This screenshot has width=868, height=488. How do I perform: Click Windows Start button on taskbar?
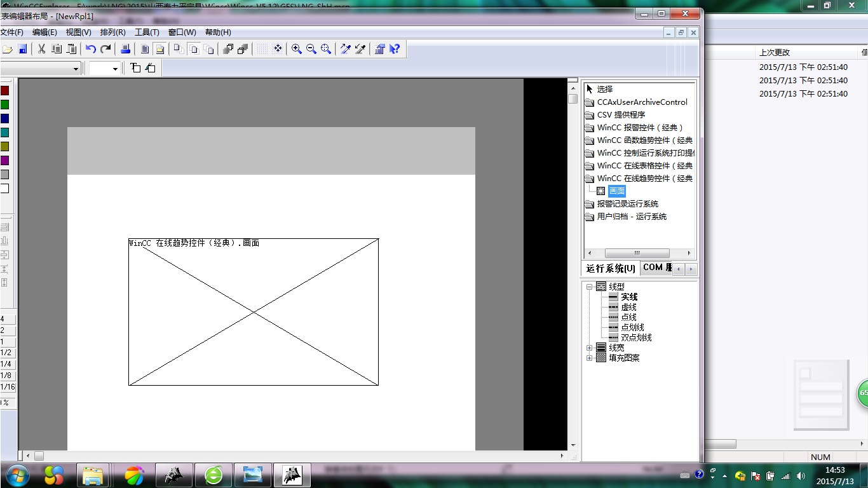coord(17,475)
